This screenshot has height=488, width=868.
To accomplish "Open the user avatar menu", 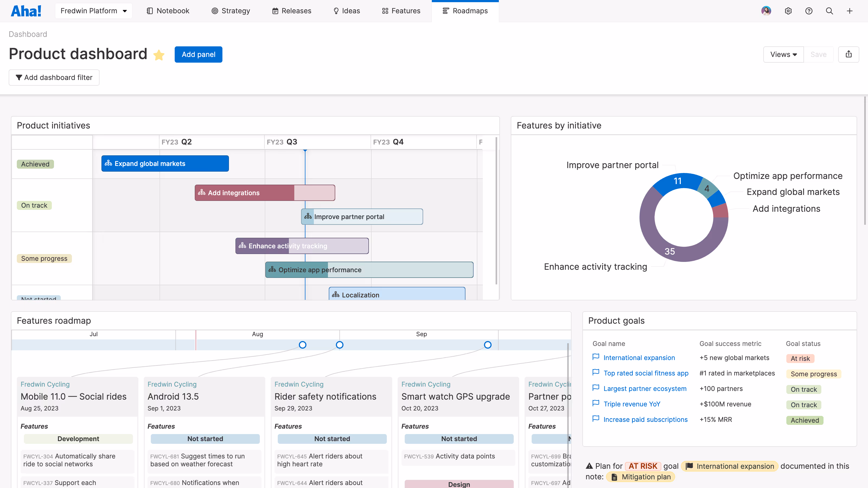I will point(766,11).
